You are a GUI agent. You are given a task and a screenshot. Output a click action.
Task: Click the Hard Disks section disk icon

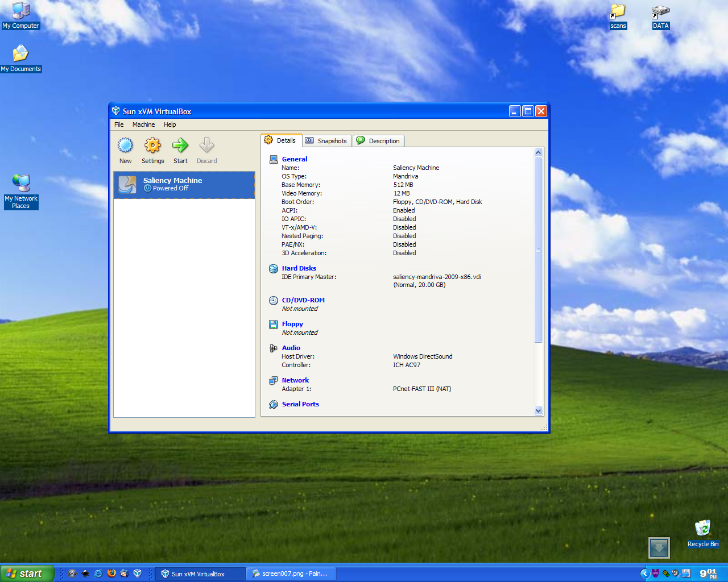point(274,268)
